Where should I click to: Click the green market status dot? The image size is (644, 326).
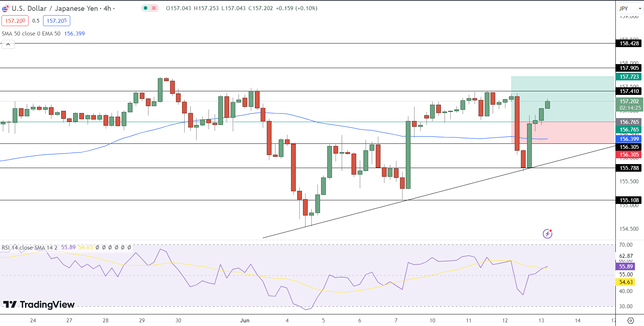[x=146, y=8]
